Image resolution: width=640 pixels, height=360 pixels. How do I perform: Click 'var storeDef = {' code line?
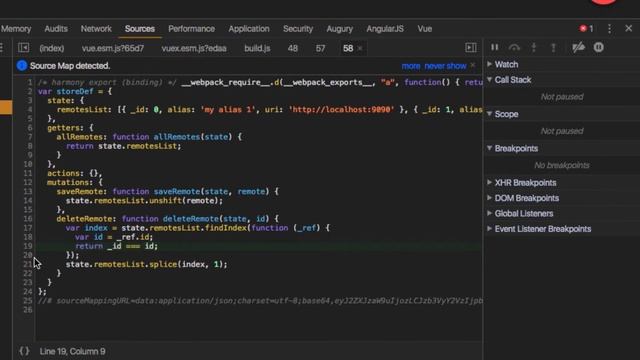(x=75, y=91)
